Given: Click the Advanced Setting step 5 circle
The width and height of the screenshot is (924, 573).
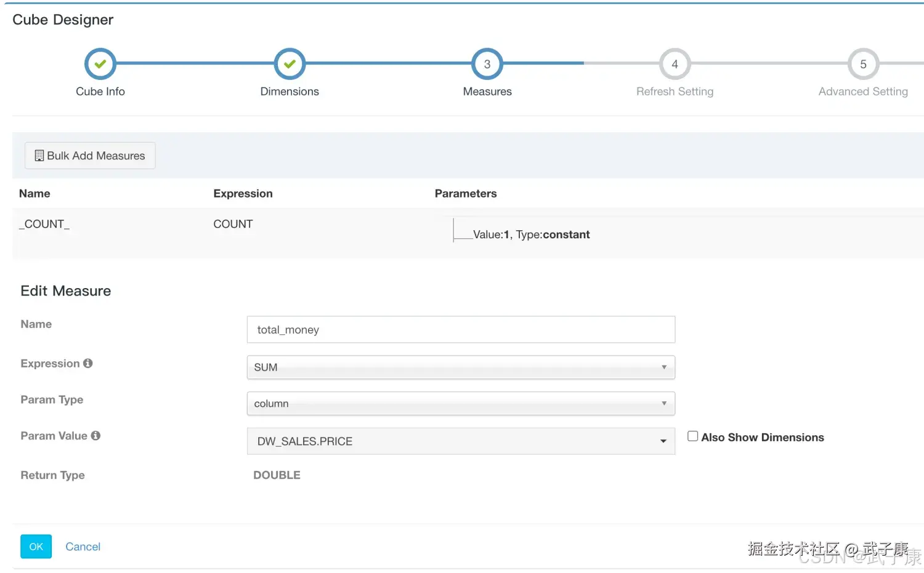Looking at the screenshot, I should point(863,64).
